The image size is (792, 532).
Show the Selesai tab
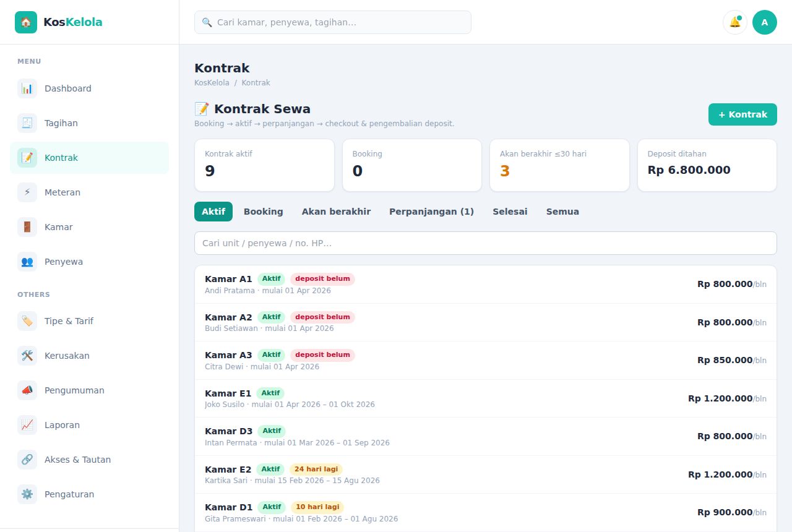(x=510, y=212)
